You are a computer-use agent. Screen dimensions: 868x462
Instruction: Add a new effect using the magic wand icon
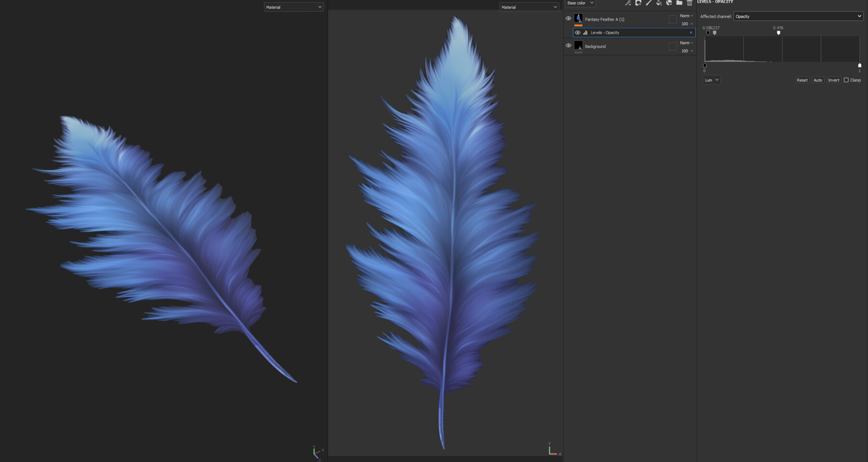628,3
